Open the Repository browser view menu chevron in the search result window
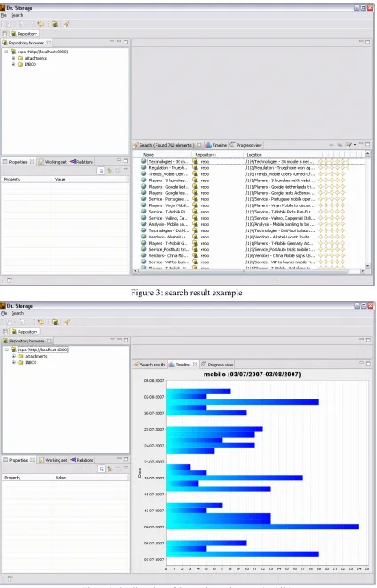377x588 pixels. click(112, 42)
